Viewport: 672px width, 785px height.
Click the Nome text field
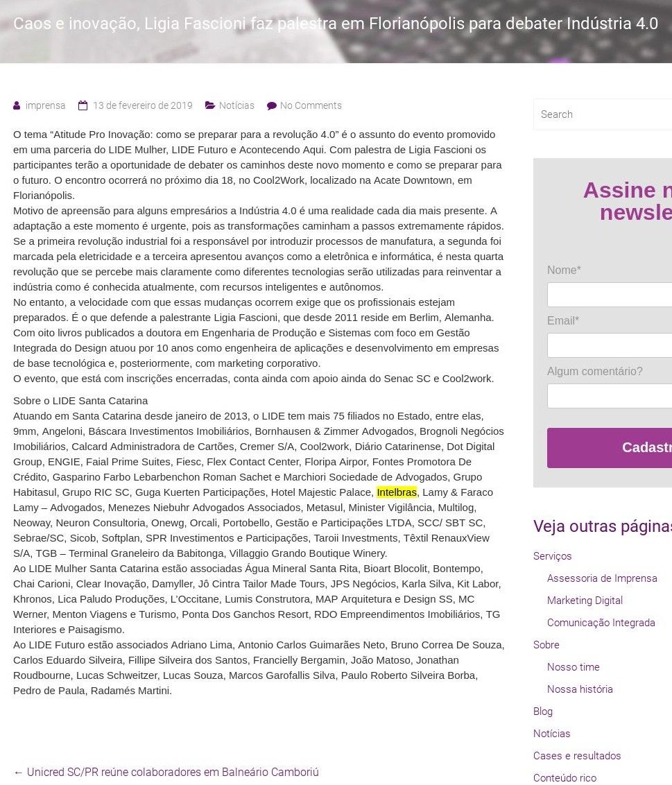(609, 295)
